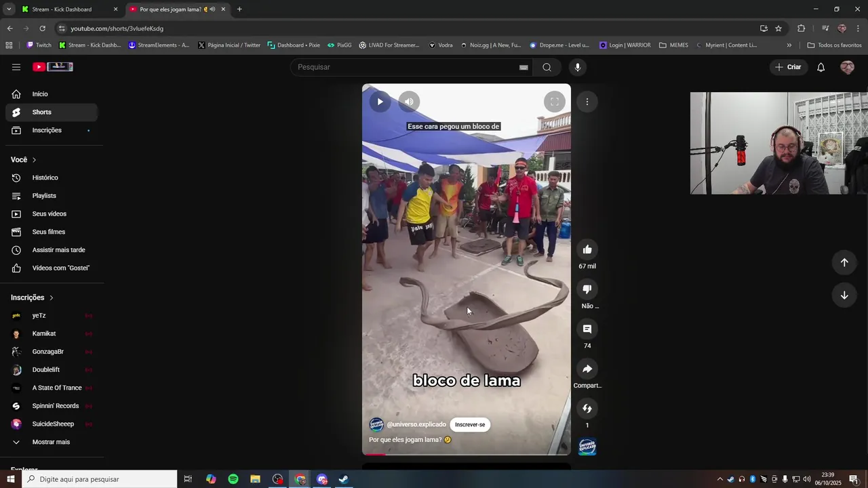
Task: Open A State Of Trance channel
Action: point(52,388)
